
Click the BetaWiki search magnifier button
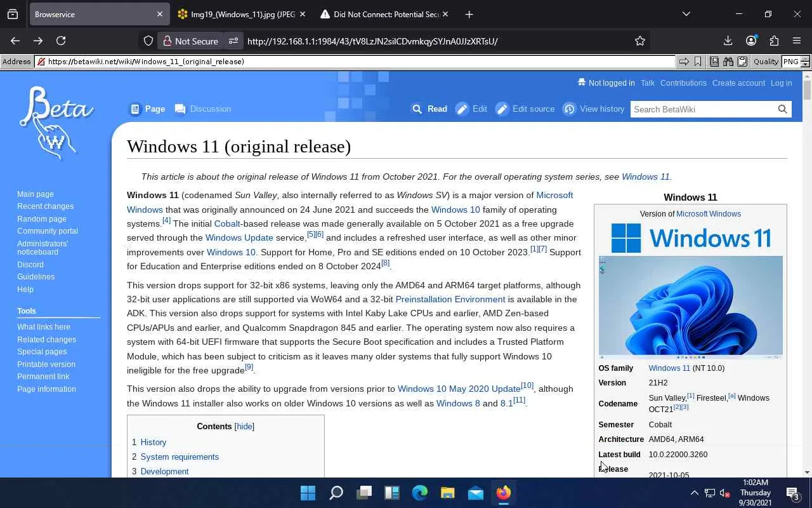click(x=783, y=109)
